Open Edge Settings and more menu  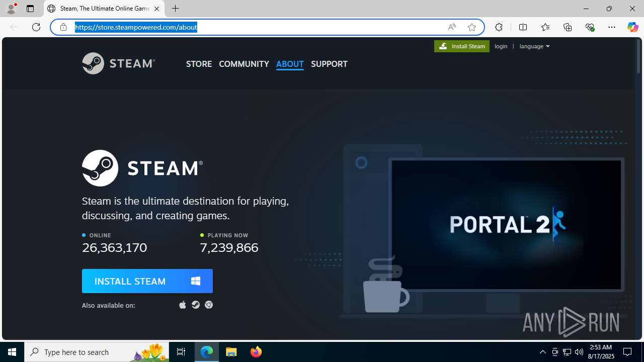tap(612, 27)
